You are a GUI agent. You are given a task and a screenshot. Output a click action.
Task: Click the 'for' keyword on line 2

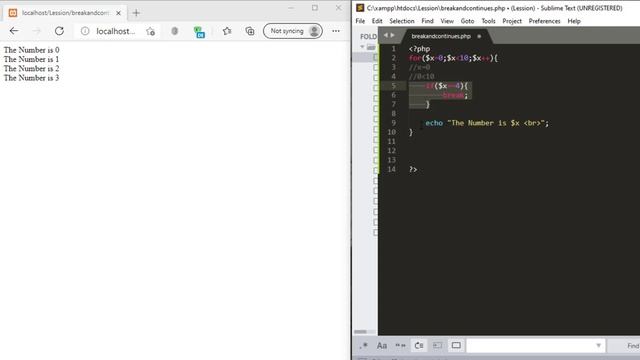click(415, 58)
